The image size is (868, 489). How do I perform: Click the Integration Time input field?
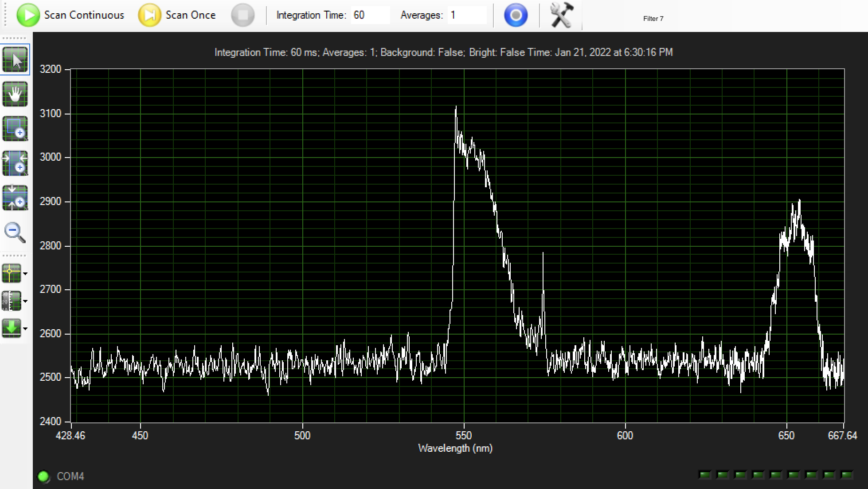pyautogui.click(x=370, y=15)
